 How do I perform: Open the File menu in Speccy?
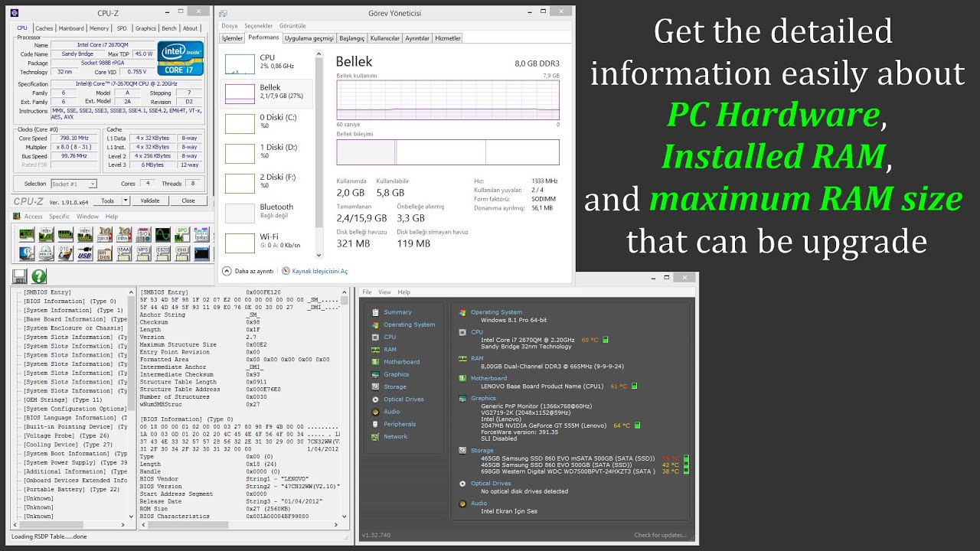pos(367,292)
